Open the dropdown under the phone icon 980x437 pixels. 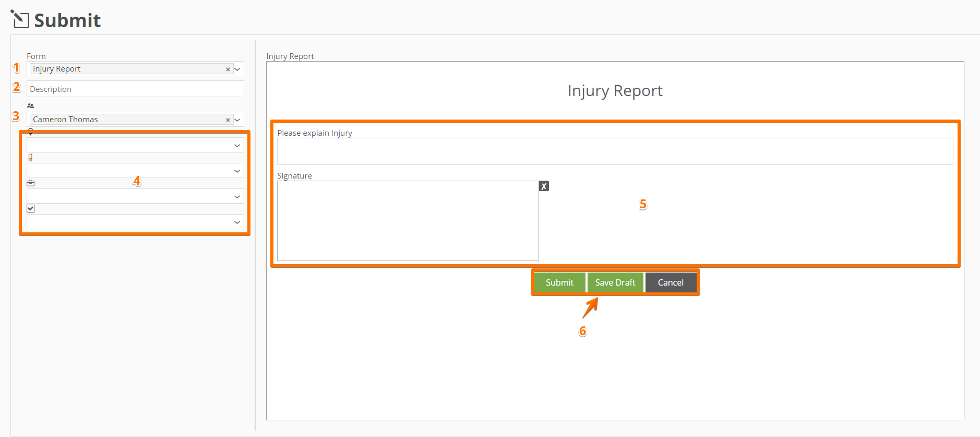[135, 171]
